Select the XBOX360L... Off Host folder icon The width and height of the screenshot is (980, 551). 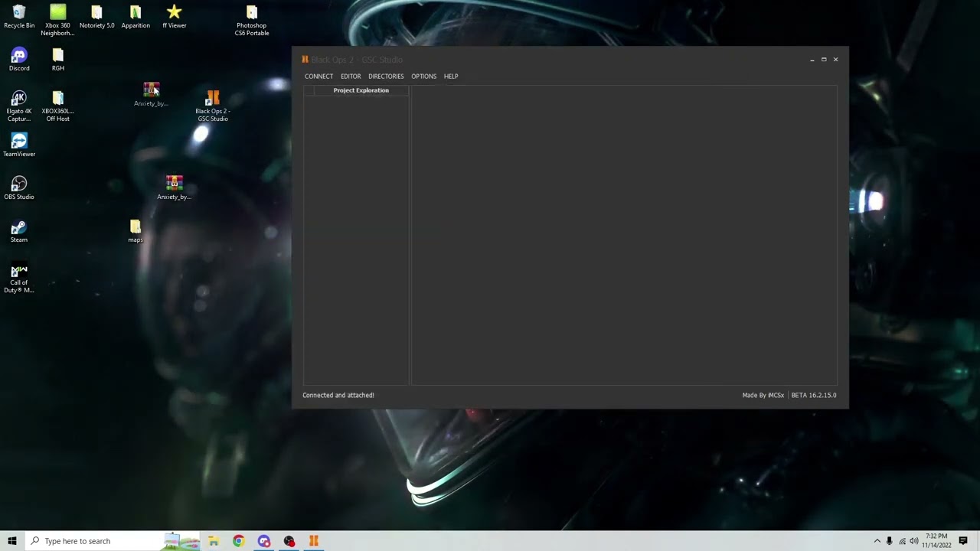point(58,106)
